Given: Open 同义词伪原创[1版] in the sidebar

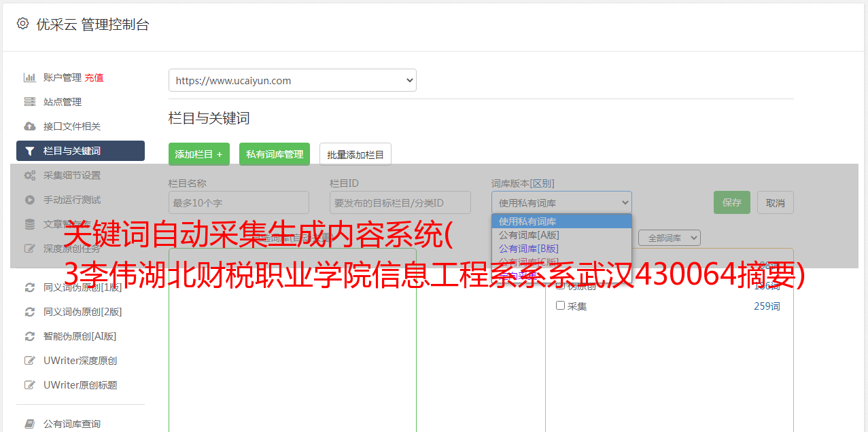Looking at the screenshot, I should (x=83, y=287).
